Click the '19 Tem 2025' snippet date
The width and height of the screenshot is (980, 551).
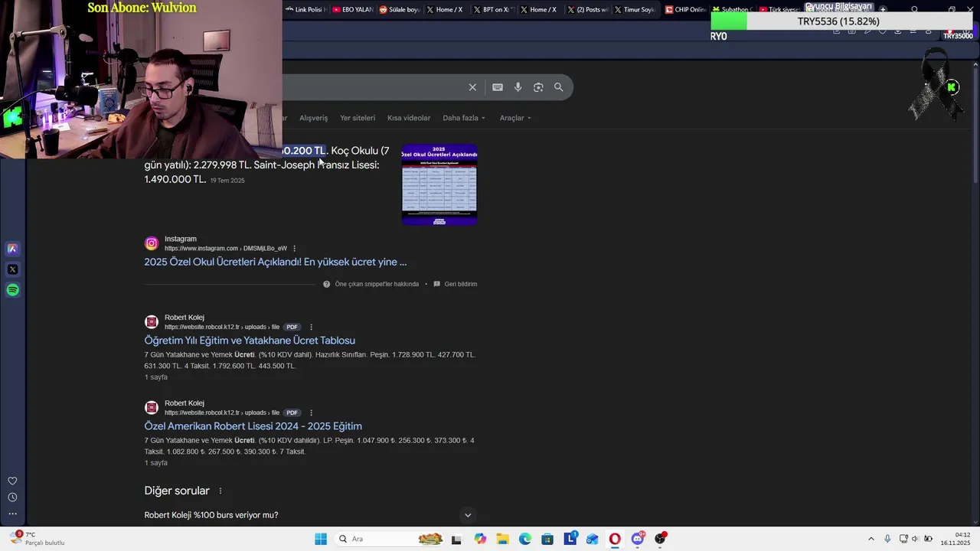227,181
